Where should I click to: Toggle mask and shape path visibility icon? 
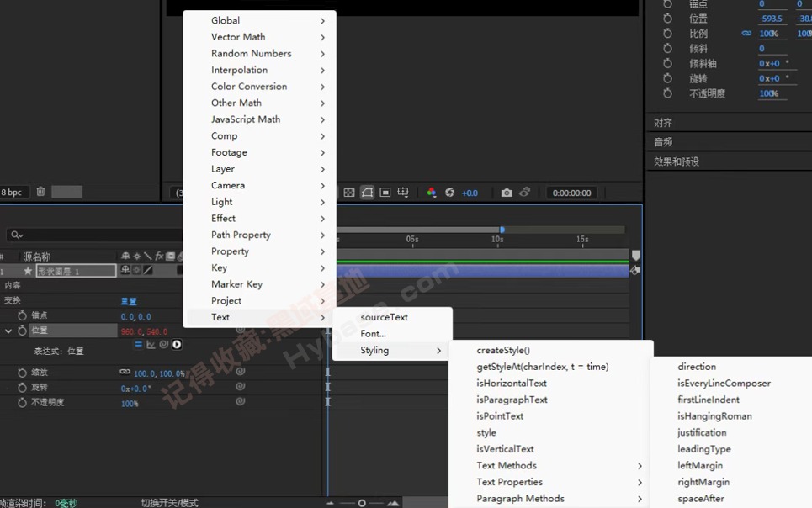coord(367,193)
